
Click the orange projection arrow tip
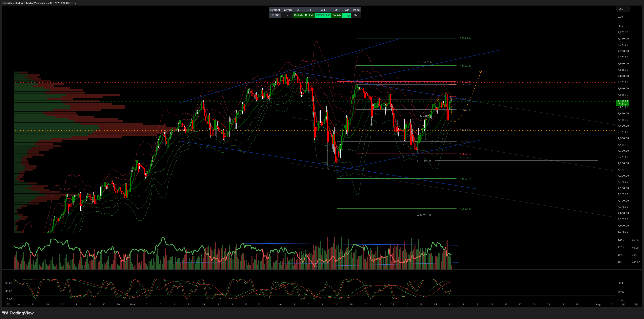coord(481,72)
